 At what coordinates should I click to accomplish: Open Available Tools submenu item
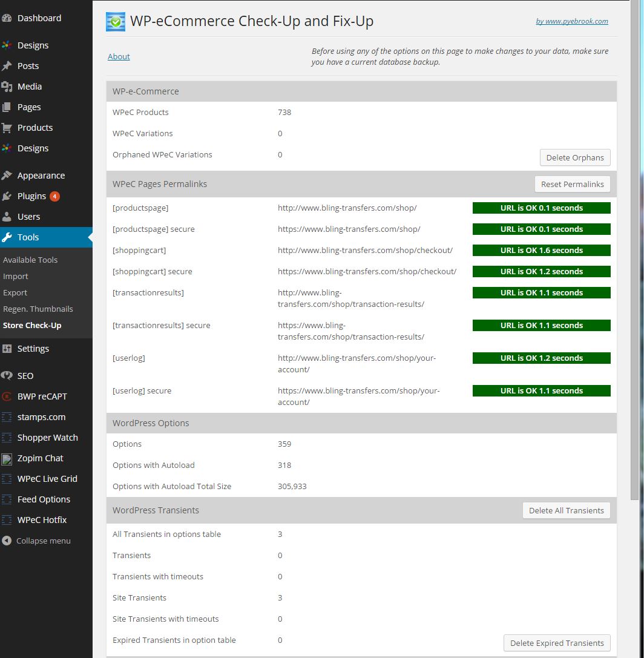tap(30, 260)
